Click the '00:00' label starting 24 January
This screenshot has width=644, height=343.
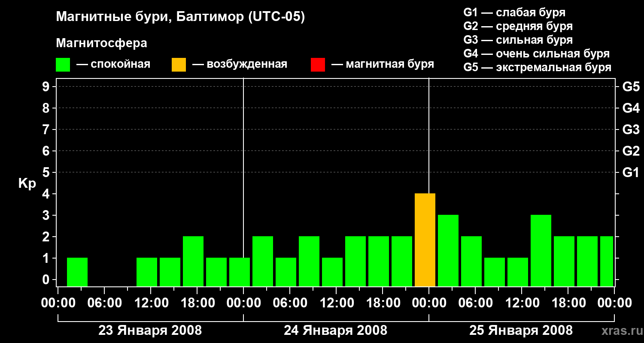pyautogui.click(x=243, y=303)
